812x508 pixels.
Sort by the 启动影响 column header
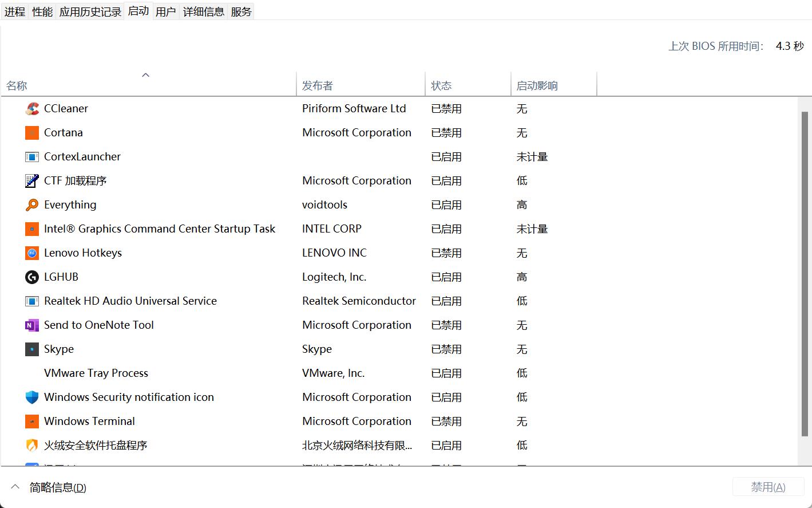pyautogui.click(x=554, y=84)
